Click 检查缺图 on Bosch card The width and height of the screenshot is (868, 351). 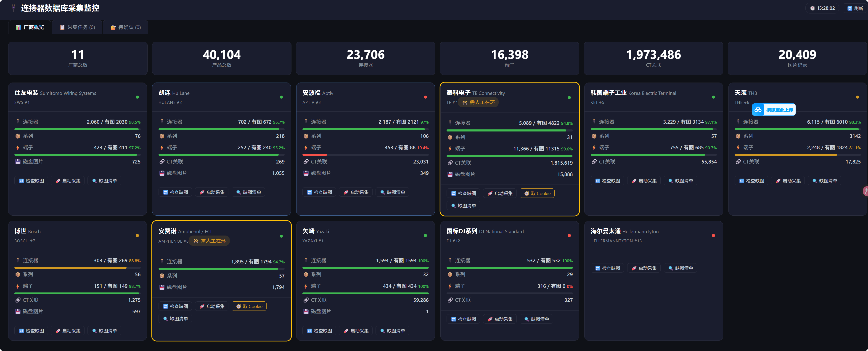(31, 331)
